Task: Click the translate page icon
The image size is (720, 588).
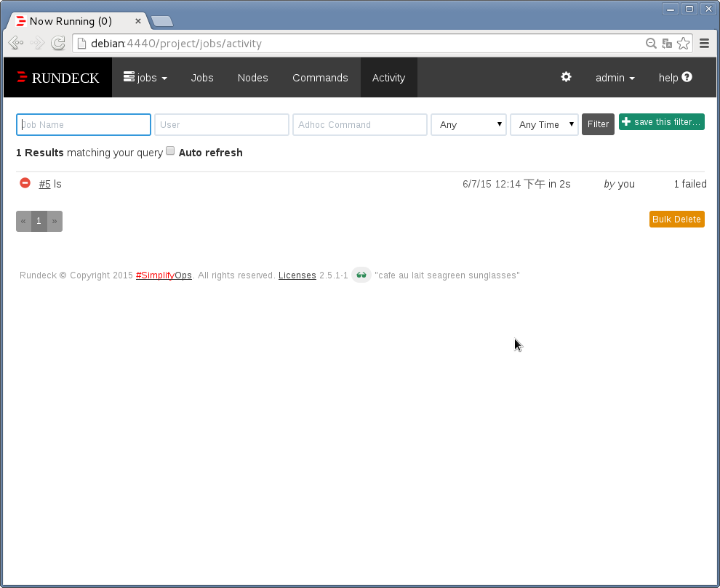Action: pos(667,43)
